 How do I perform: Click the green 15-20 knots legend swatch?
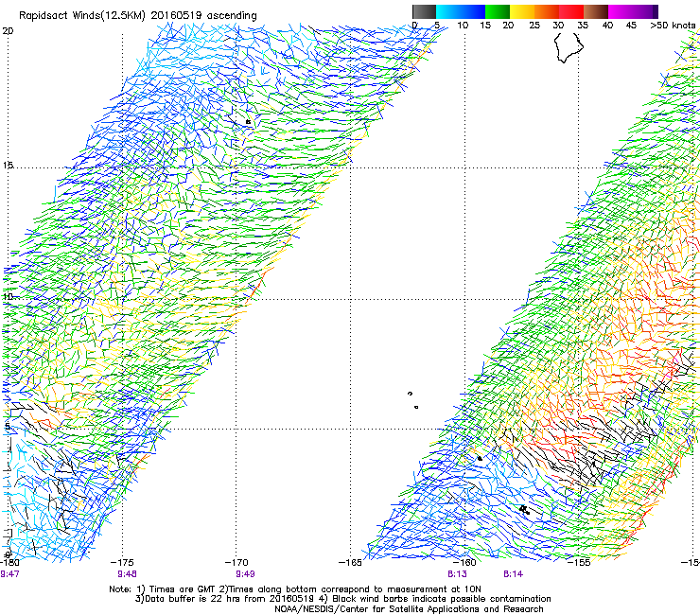(498, 11)
